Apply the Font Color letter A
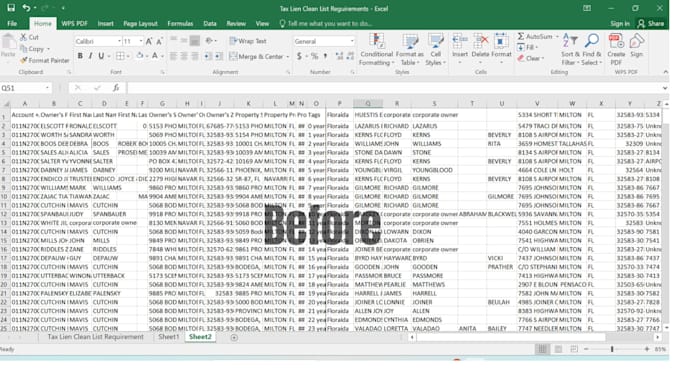680x383 pixels. [155, 56]
